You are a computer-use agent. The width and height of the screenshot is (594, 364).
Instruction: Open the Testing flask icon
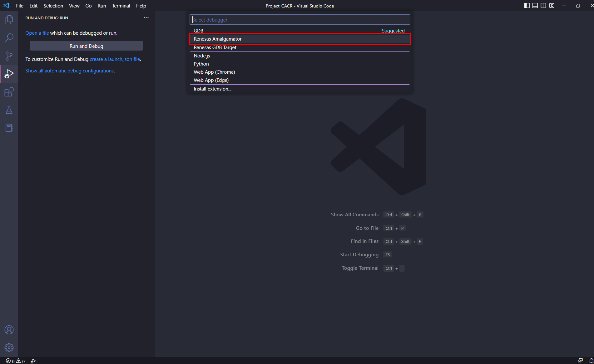9,110
